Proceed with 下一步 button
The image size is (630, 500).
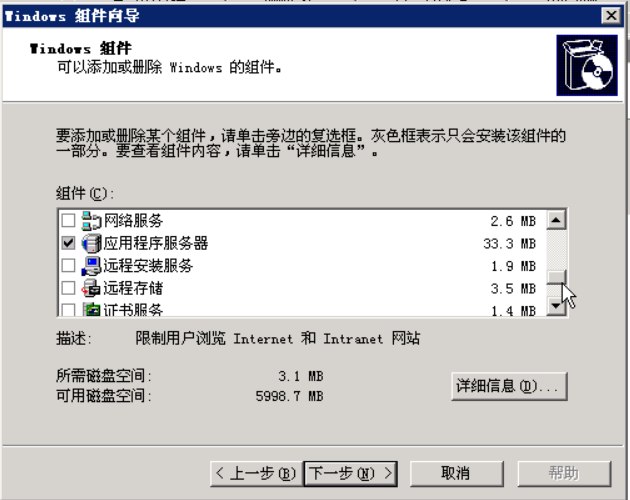(350, 473)
